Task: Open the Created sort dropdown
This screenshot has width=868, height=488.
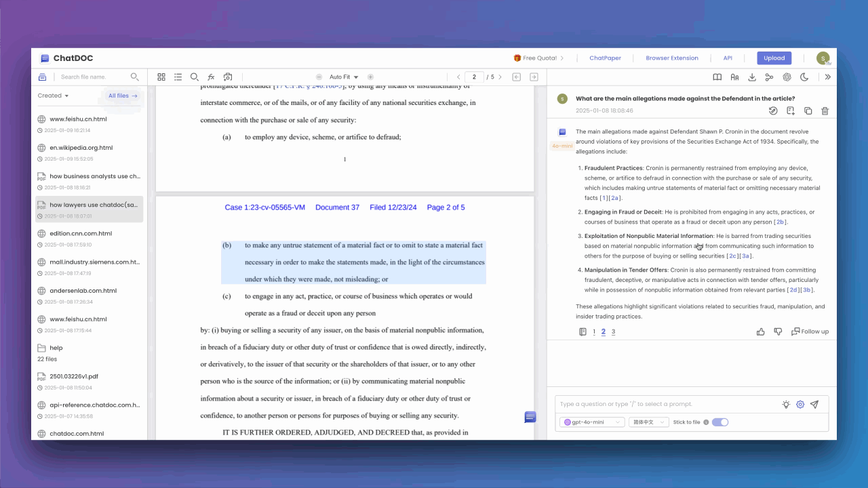Action: click(53, 95)
